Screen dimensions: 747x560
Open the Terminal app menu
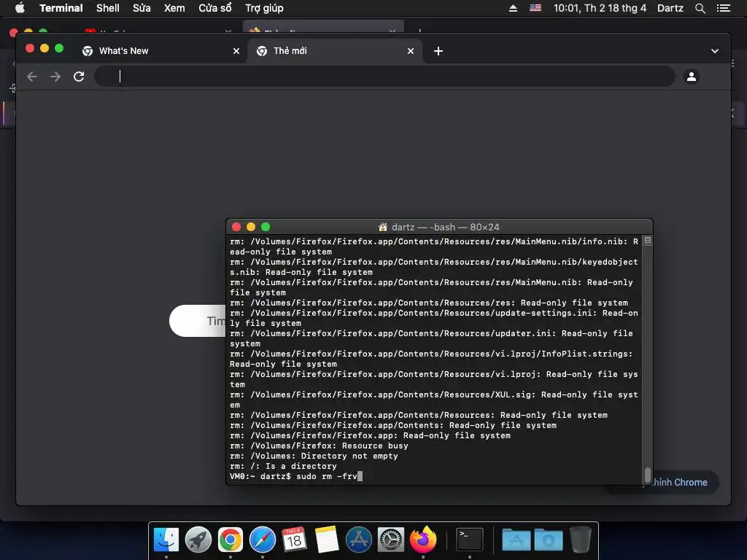tap(61, 8)
